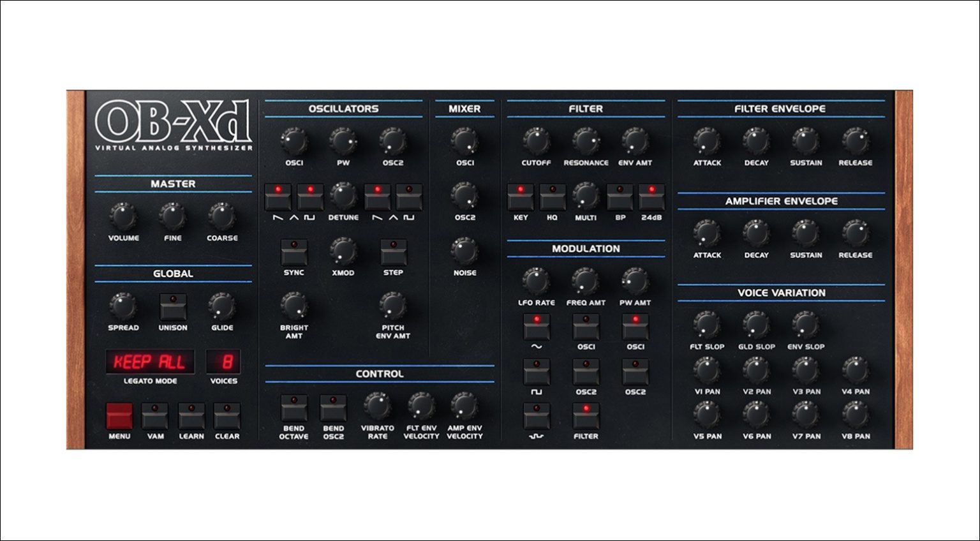Select the sawtooth wave button for oscillator 2
Screen dimensions: 980x541
[376, 199]
